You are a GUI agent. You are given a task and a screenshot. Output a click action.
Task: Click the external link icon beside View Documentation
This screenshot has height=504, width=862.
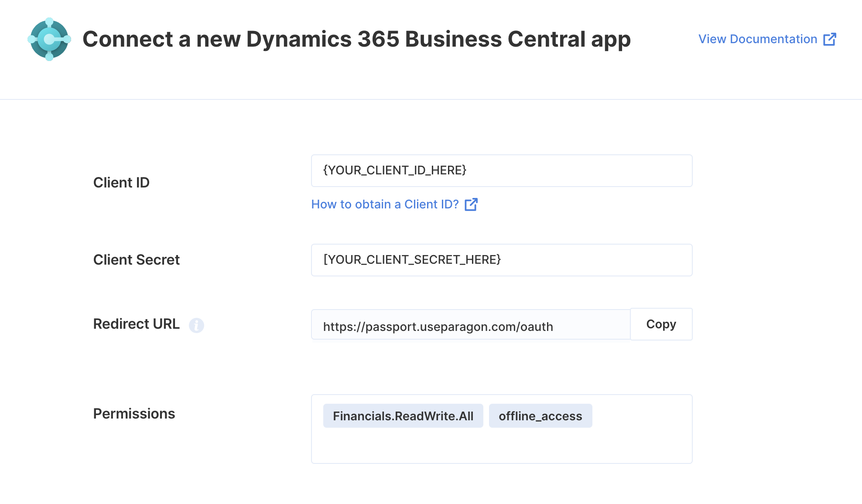tap(829, 39)
